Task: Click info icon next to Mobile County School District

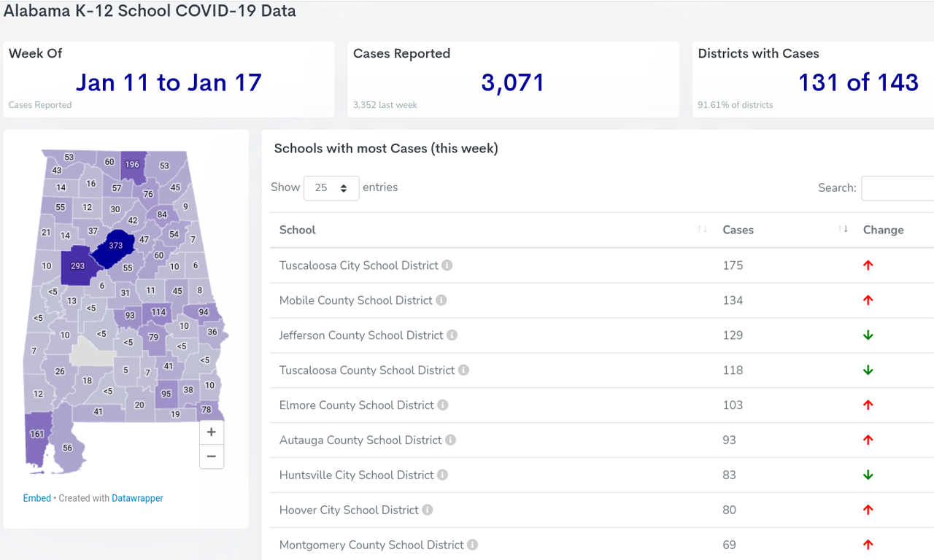Action: coord(441,300)
